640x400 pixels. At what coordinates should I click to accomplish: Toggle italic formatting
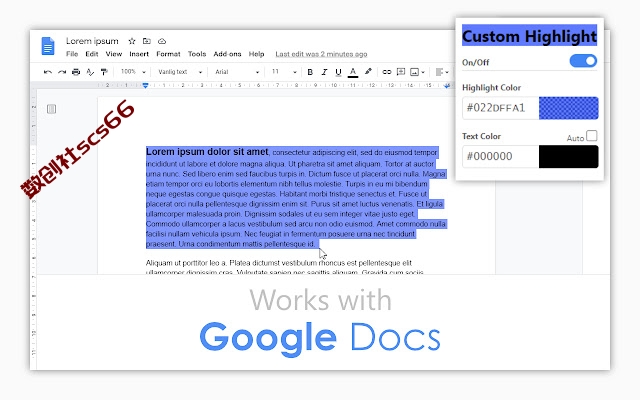tap(324, 72)
